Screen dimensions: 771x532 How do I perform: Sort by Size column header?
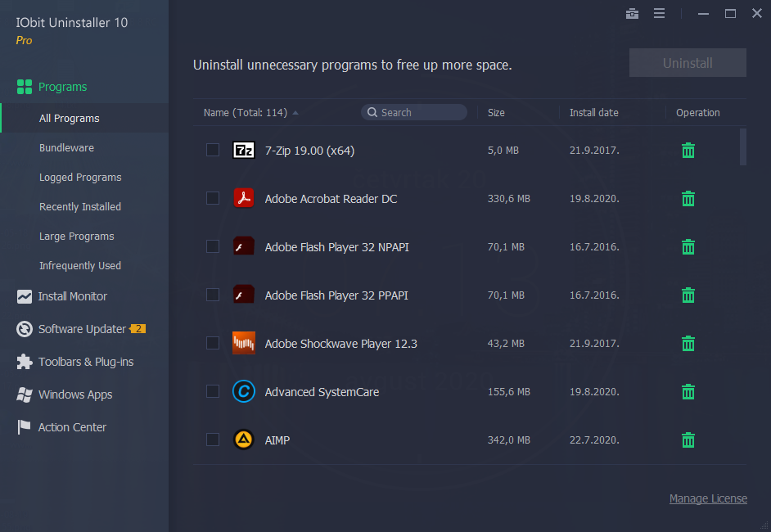point(496,113)
